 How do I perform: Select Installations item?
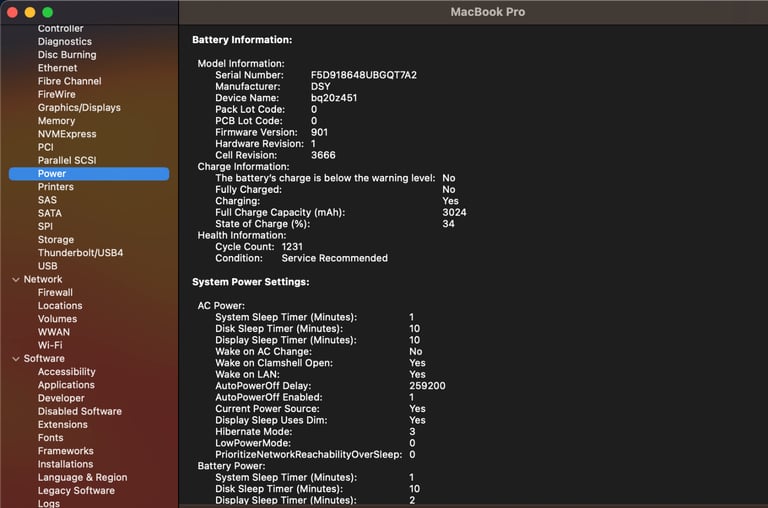point(65,465)
